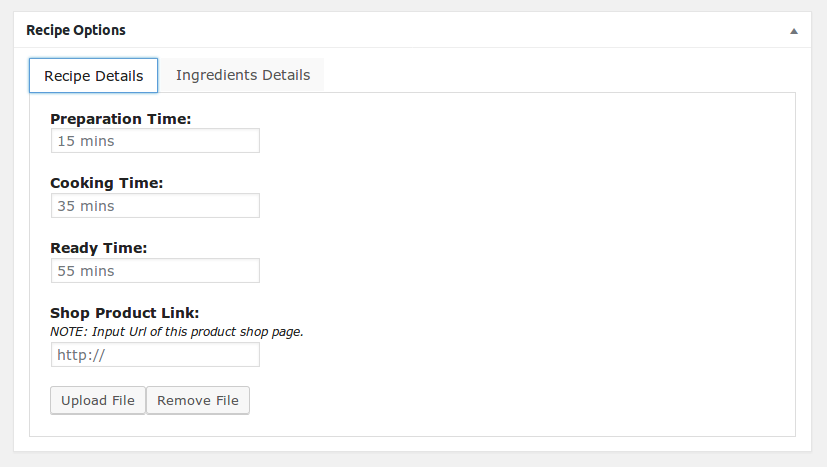Collapse the Recipe Options panel arrow

(x=794, y=31)
